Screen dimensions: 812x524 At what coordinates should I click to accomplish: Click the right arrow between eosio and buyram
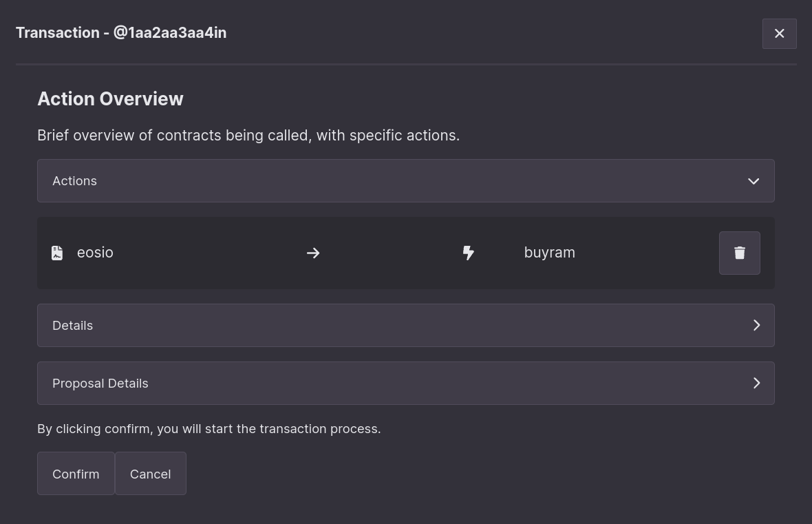pos(313,253)
